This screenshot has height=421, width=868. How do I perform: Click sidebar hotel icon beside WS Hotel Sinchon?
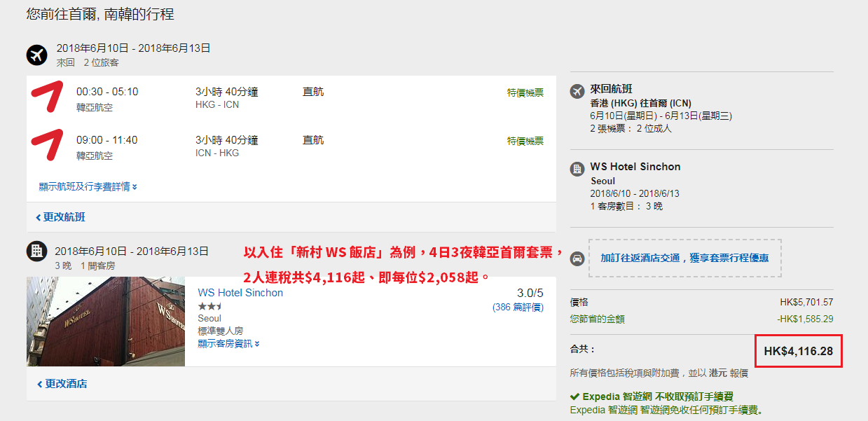point(578,168)
